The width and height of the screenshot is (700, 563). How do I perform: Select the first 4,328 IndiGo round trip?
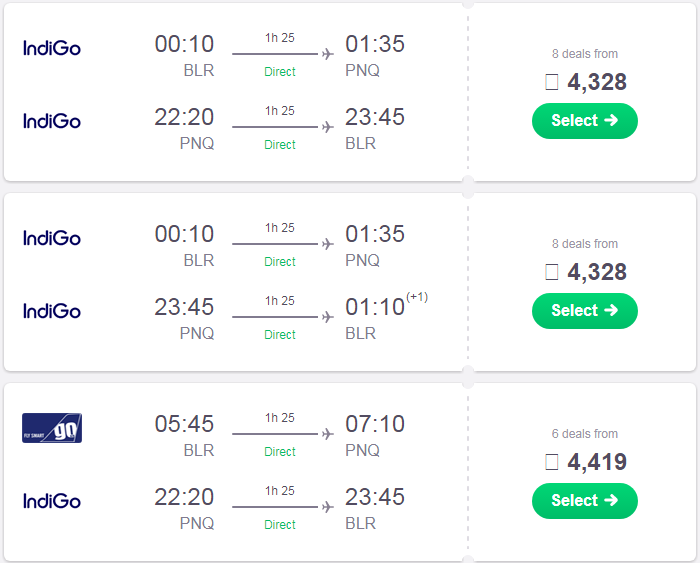(584, 121)
